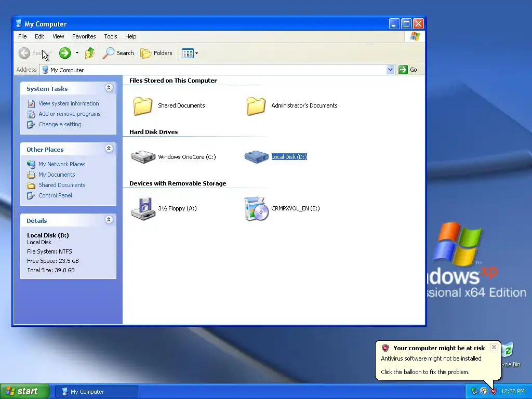This screenshot has height=399, width=532.
Task: Click the View system information icon
Action: [x=31, y=103]
